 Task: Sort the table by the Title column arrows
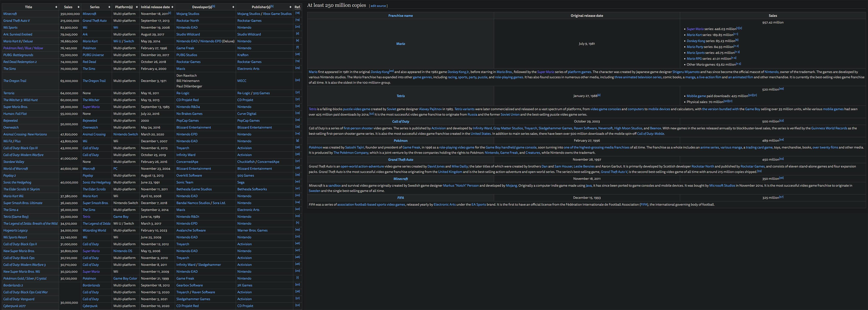point(56,7)
